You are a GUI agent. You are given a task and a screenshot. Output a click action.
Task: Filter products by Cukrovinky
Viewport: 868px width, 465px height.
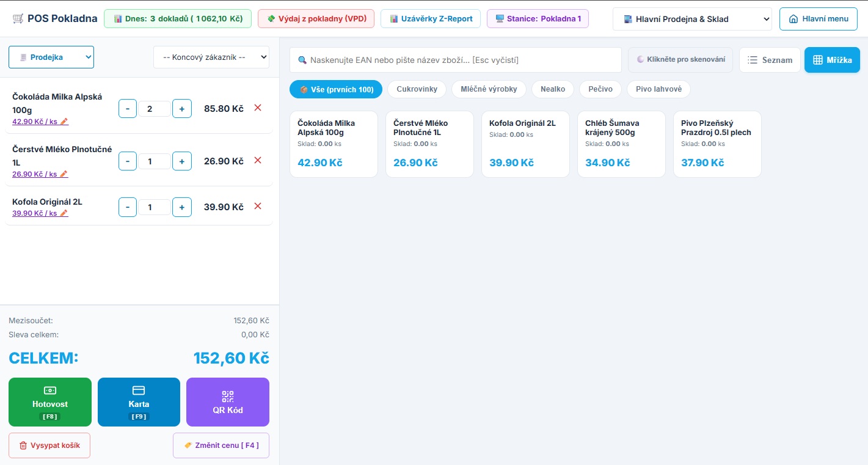click(x=417, y=89)
